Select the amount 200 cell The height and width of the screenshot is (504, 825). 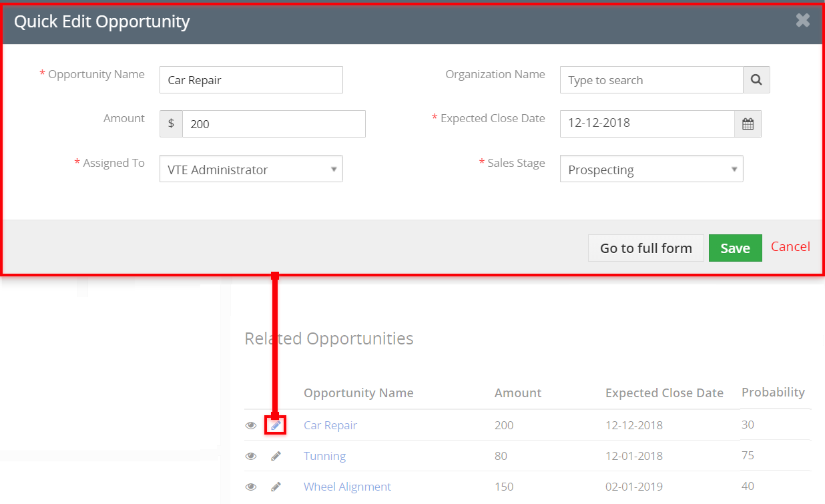coord(504,425)
